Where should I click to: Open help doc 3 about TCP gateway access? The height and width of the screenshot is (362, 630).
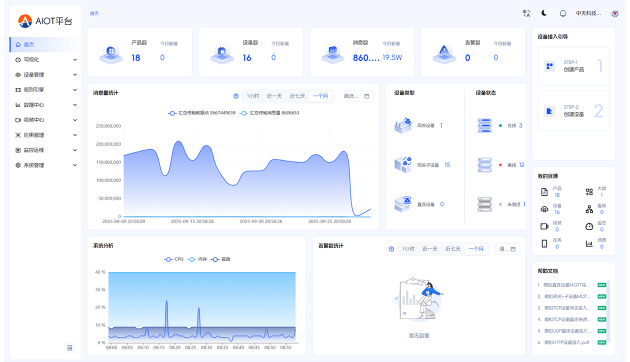click(567, 308)
